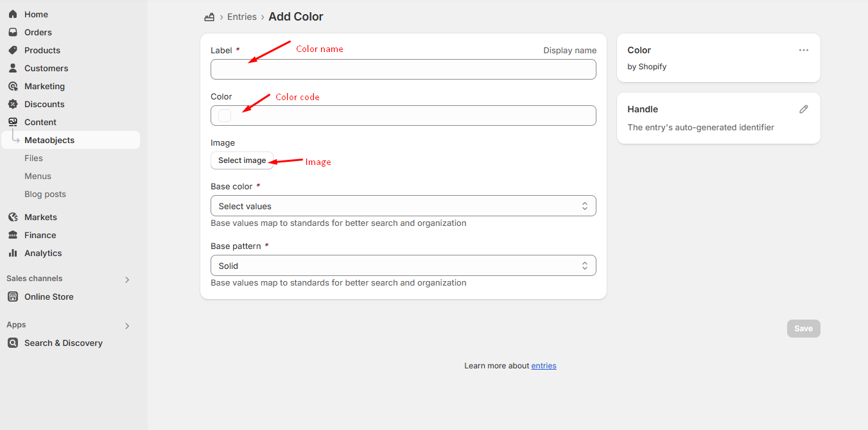The image size is (868, 430).
Task: Click the metaobjects breadcrumb icon
Action: tap(209, 17)
